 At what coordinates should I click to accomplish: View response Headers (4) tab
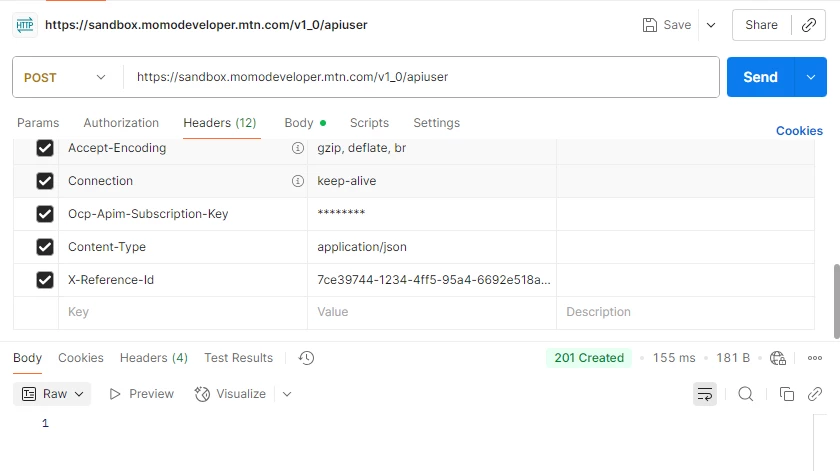coord(154,358)
